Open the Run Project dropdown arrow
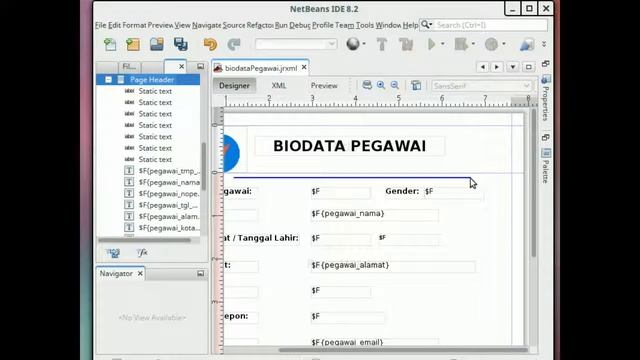This screenshot has height=360, width=640. [x=442, y=44]
